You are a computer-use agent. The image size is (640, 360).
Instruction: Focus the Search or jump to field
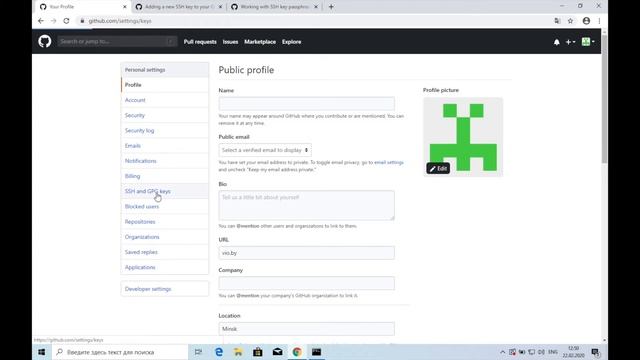point(117,41)
